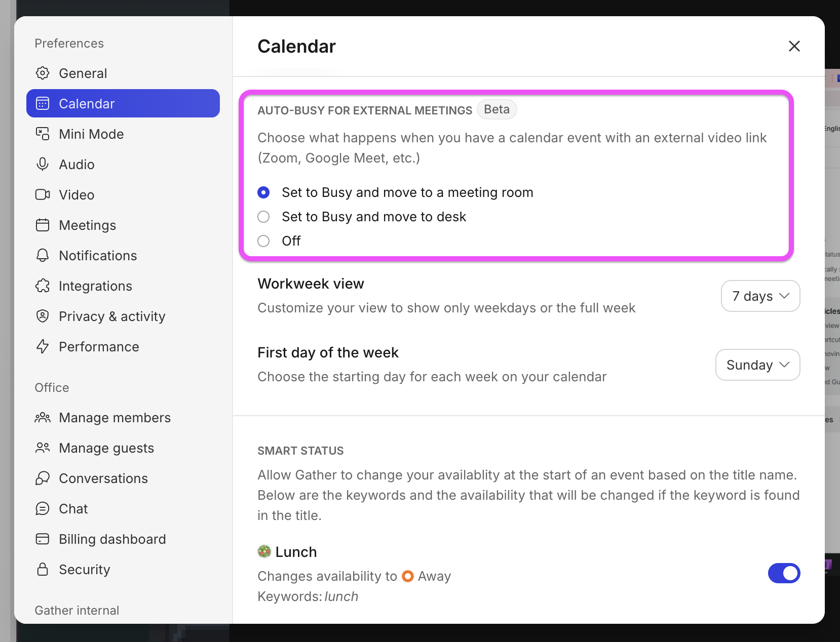Go to Privacy & activity settings

coord(112,316)
